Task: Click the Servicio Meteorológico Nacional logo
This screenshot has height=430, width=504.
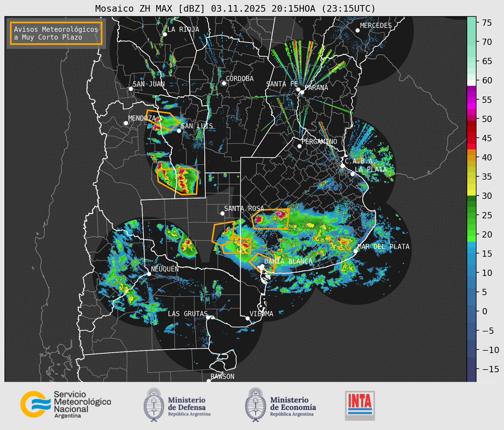Action: pyautogui.click(x=65, y=404)
